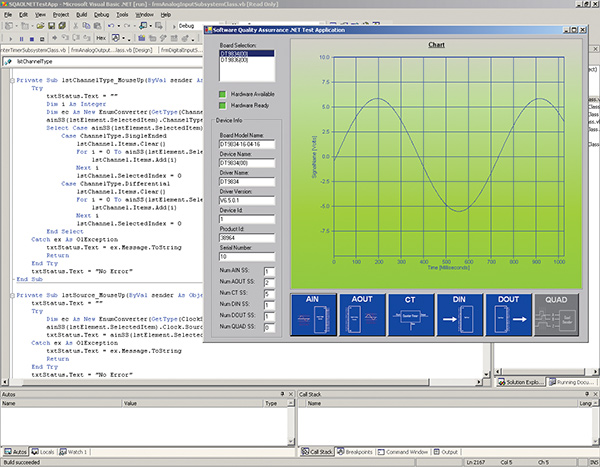600x467 pixels.
Task: Click the Open File toolbar icon
Action: (x=40, y=26)
